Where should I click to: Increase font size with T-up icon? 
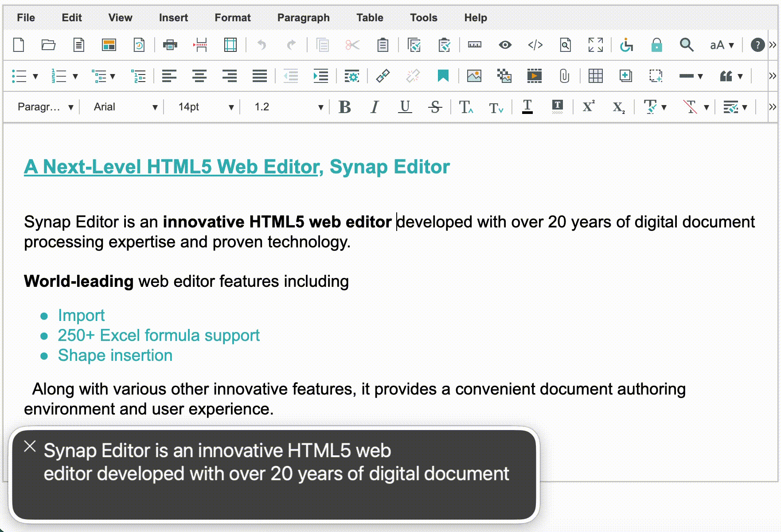coord(466,107)
